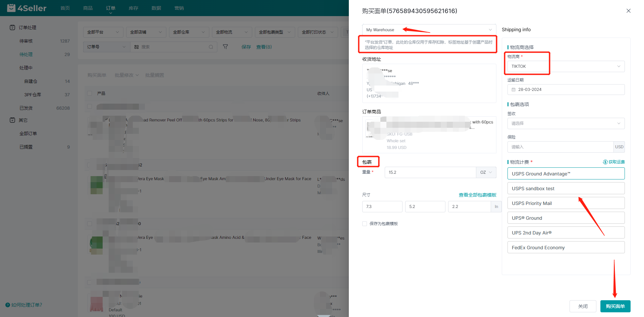Open the 查看全部包裹模板 link
644x317 pixels.
[x=477, y=195]
